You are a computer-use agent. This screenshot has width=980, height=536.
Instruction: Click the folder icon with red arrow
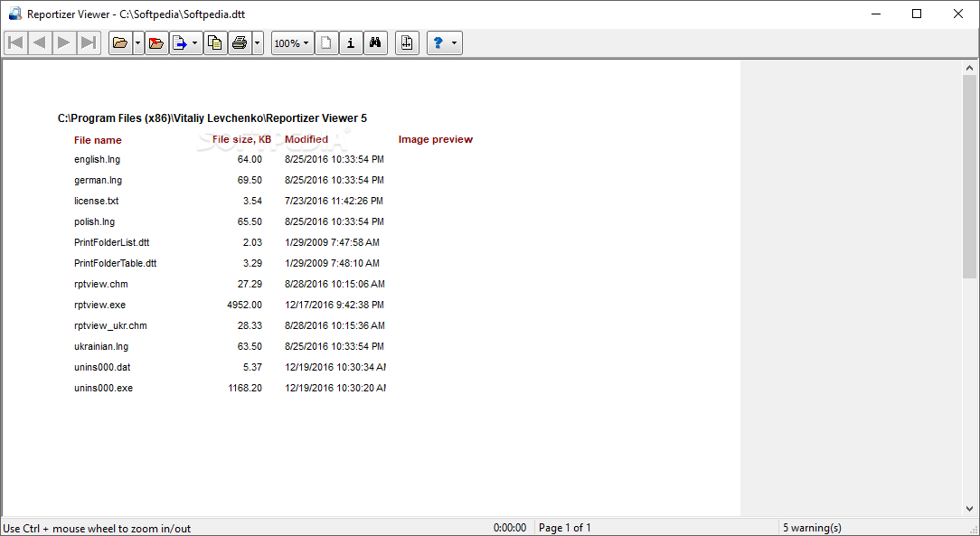(156, 43)
